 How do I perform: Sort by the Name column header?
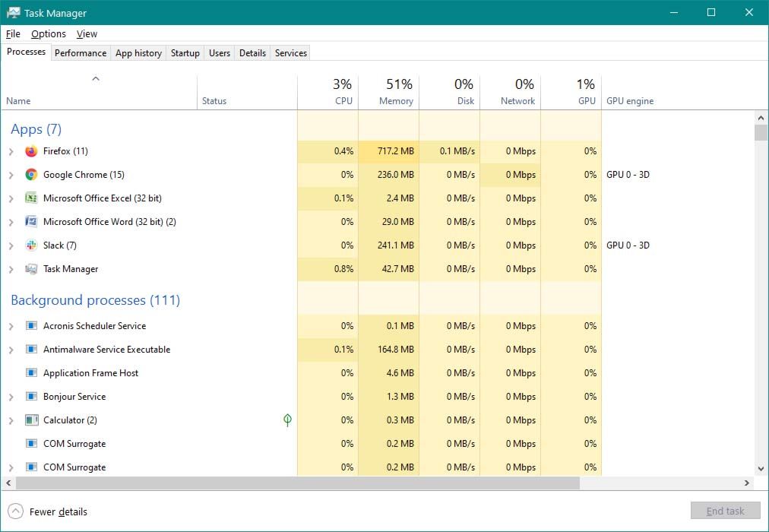(99, 92)
